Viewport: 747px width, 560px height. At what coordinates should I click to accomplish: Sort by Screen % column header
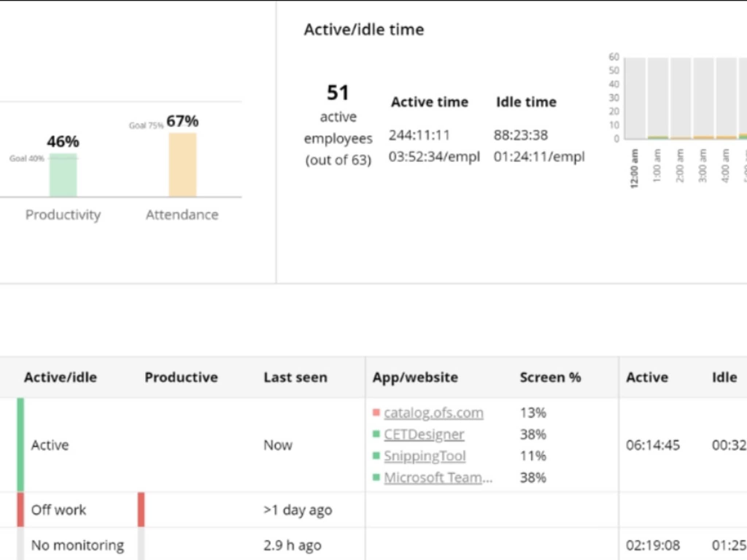[x=550, y=377]
